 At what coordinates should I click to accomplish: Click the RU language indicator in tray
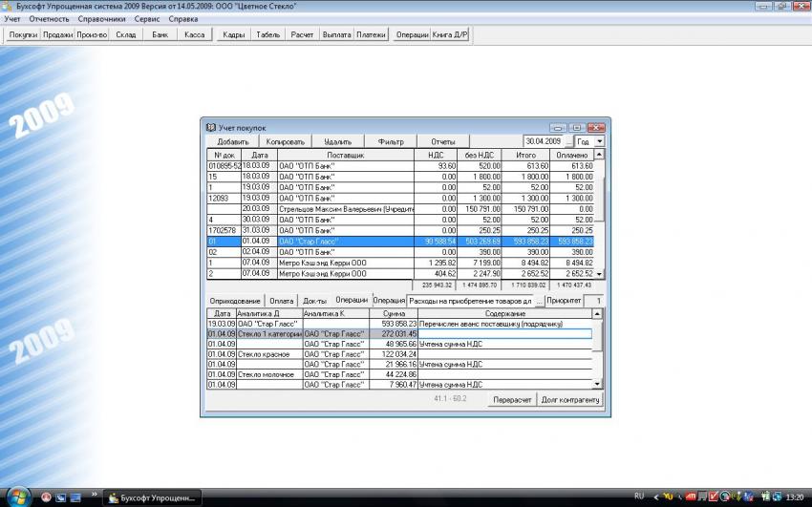coord(639,496)
